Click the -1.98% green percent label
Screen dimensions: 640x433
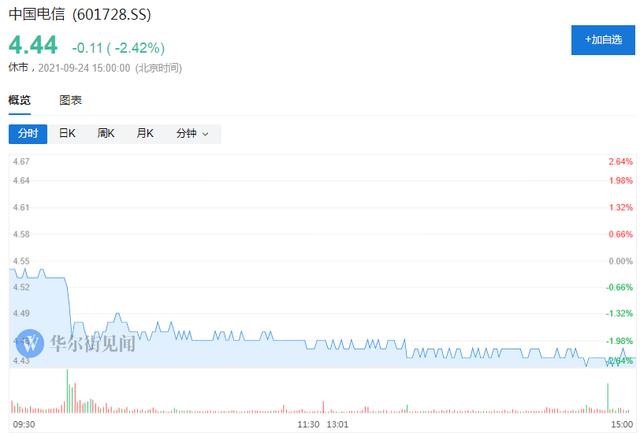tap(619, 341)
